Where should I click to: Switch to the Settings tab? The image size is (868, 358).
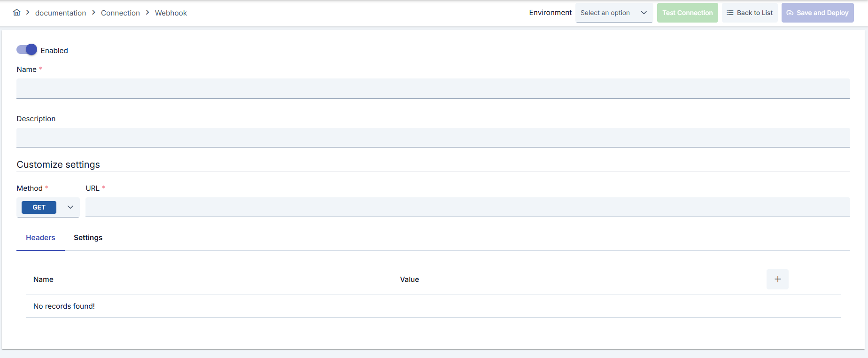pyautogui.click(x=88, y=238)
